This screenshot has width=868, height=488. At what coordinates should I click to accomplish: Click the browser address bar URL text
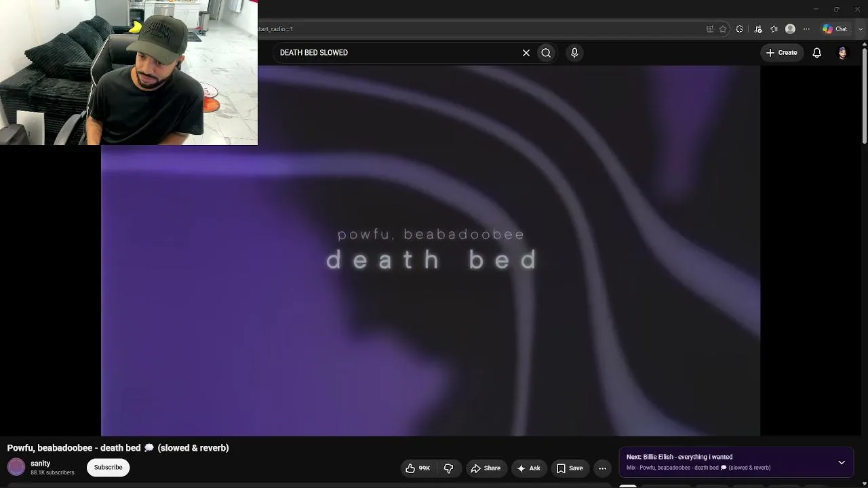275,29
